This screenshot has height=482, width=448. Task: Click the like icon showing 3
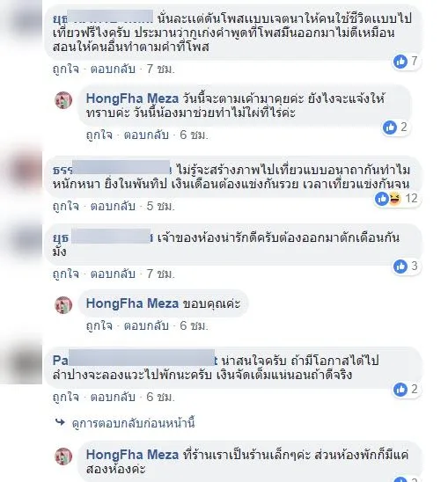coord(400,267)
